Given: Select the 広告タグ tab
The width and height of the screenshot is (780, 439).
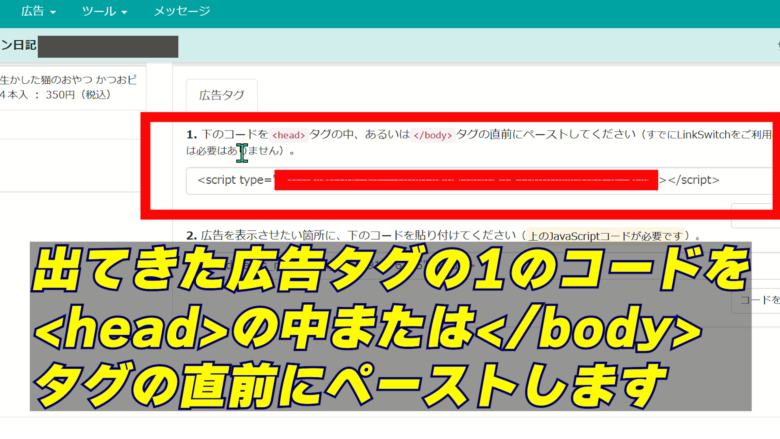Looking at the screenshot, I should coord(221,96).
